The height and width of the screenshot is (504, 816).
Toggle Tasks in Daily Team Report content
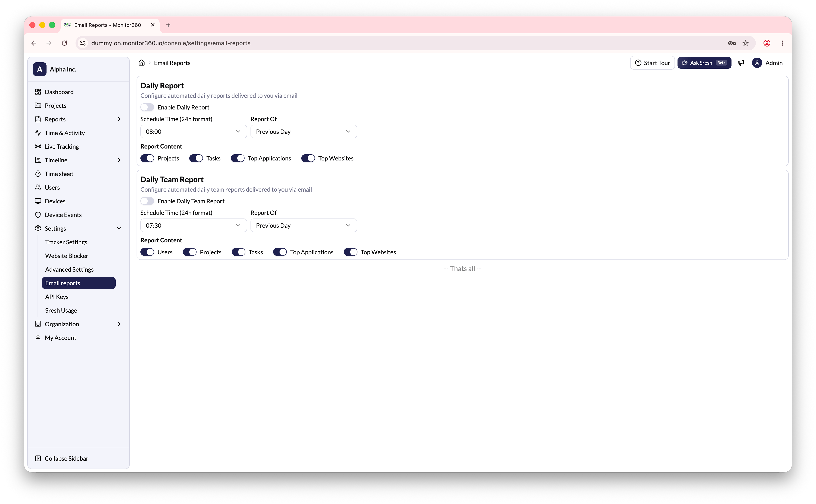(x=239, y=252)
